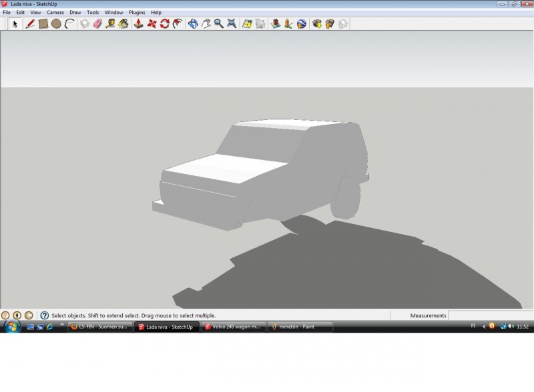
Task: Launch Internet Explorer from quick launch
Action: point(49,327)
